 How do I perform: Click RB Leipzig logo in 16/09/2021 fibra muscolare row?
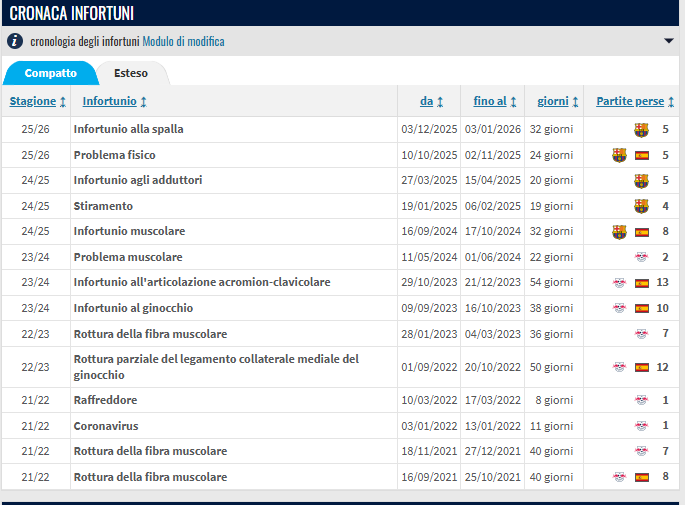[619, 477]
